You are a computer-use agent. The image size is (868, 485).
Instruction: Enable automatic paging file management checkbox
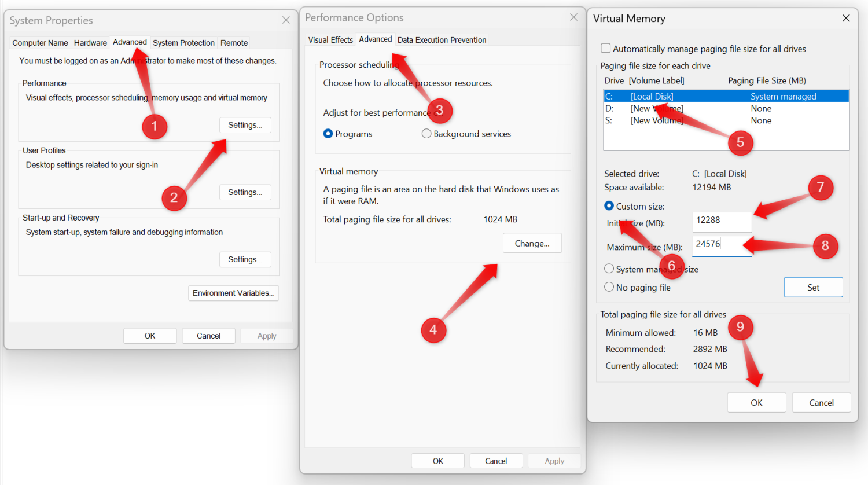click(x=606, y=49)
